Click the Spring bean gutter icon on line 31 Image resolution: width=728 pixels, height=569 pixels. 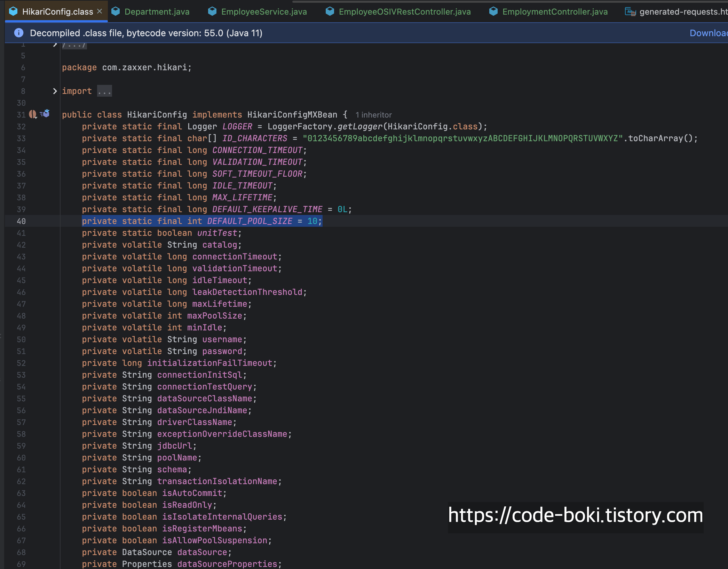point(33,114)
